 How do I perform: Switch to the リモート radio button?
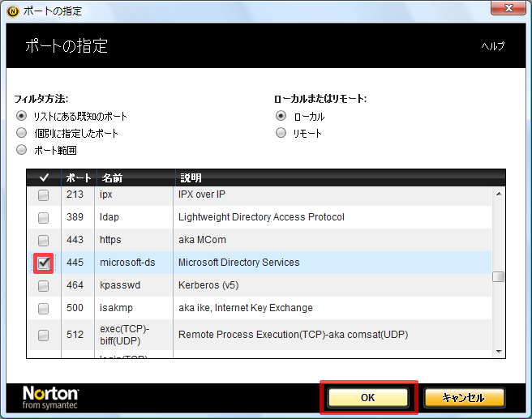tap(281, 133)
